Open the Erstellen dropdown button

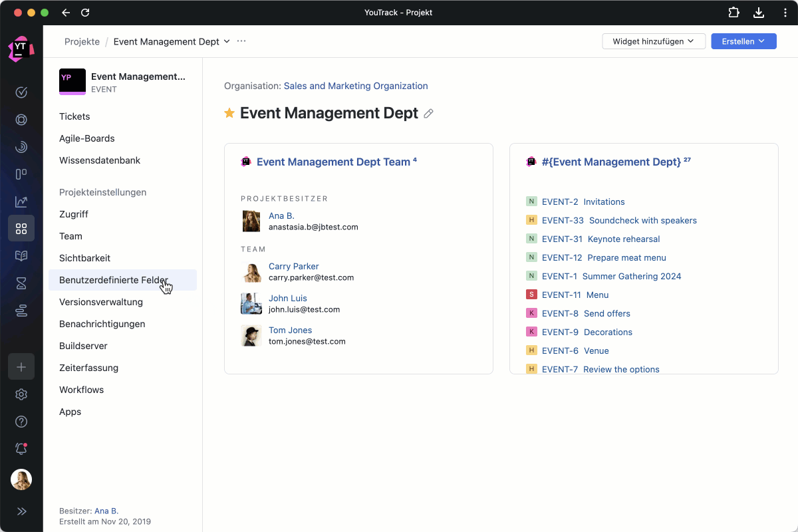(x=743, y=41)
